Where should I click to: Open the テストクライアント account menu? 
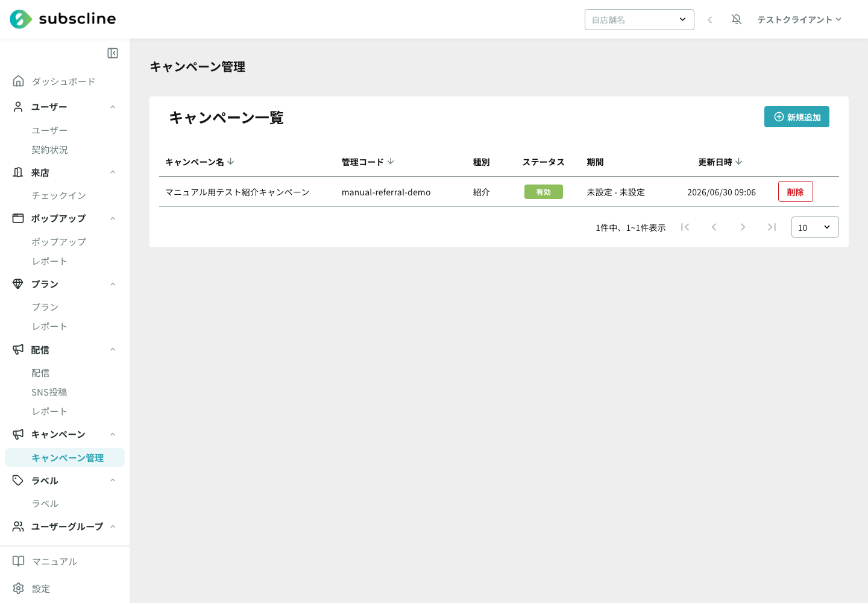coord(799,19)
